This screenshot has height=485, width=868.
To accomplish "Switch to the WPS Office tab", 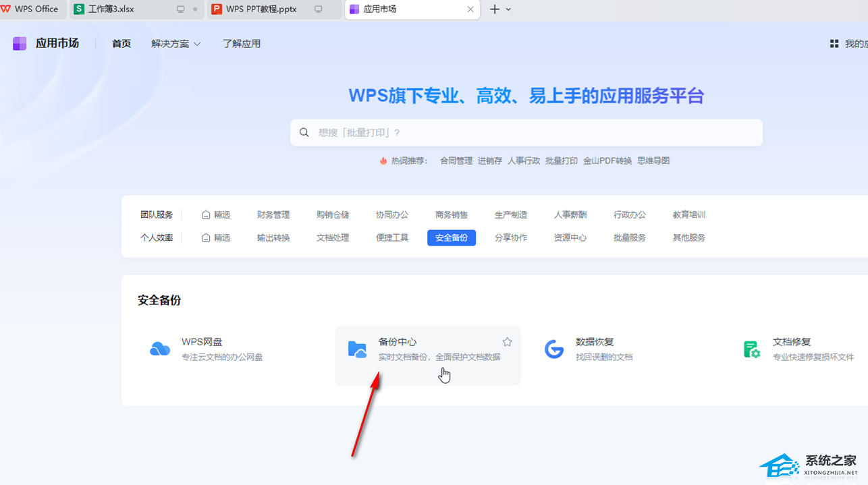I will pos(34,9).
